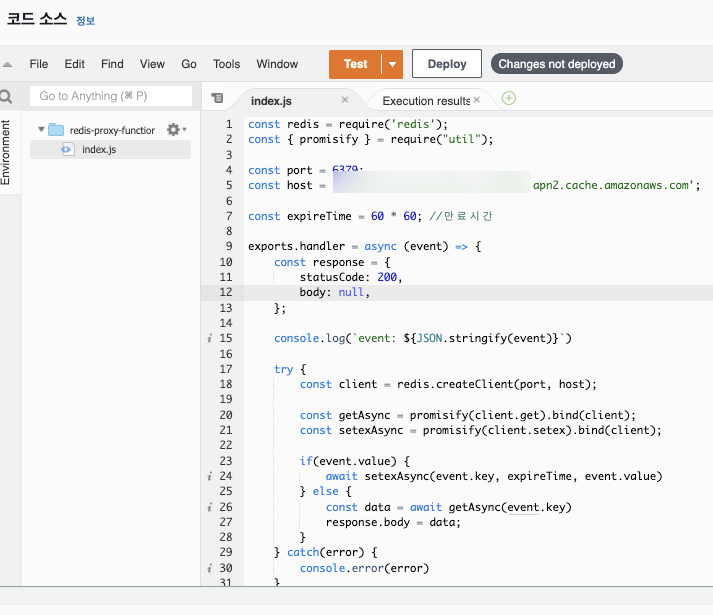Switch to the Execution results tab
Image resolution: width=713 pixels, height=615 pixels.
(425, 100)
